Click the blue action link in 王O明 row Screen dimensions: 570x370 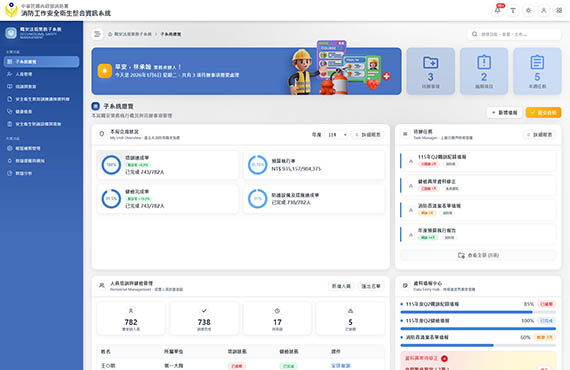[341, 366]
